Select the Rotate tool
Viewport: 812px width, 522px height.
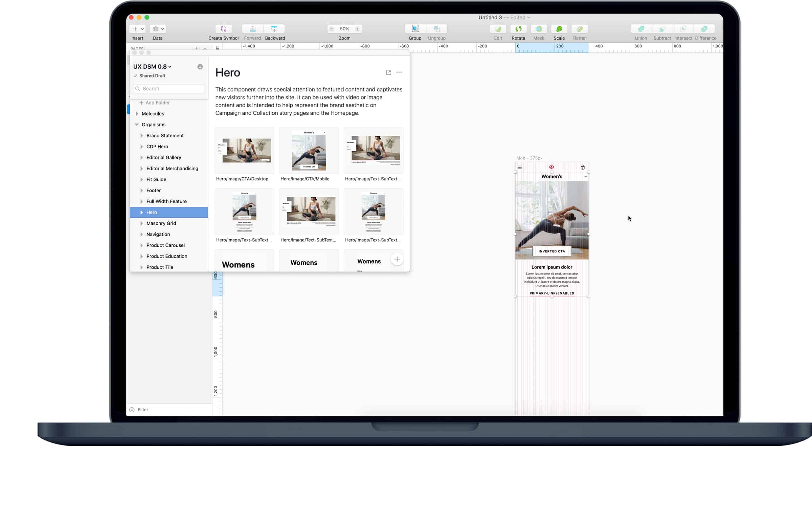[x=518, y=29]
